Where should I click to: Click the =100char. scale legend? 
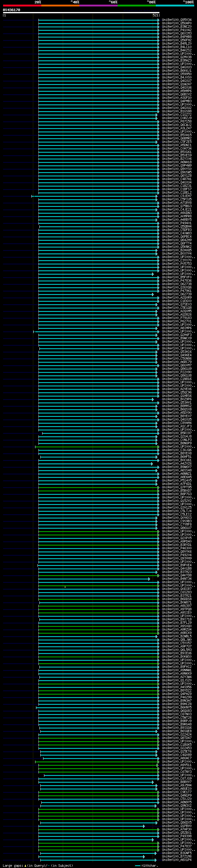tap(146, 866)
